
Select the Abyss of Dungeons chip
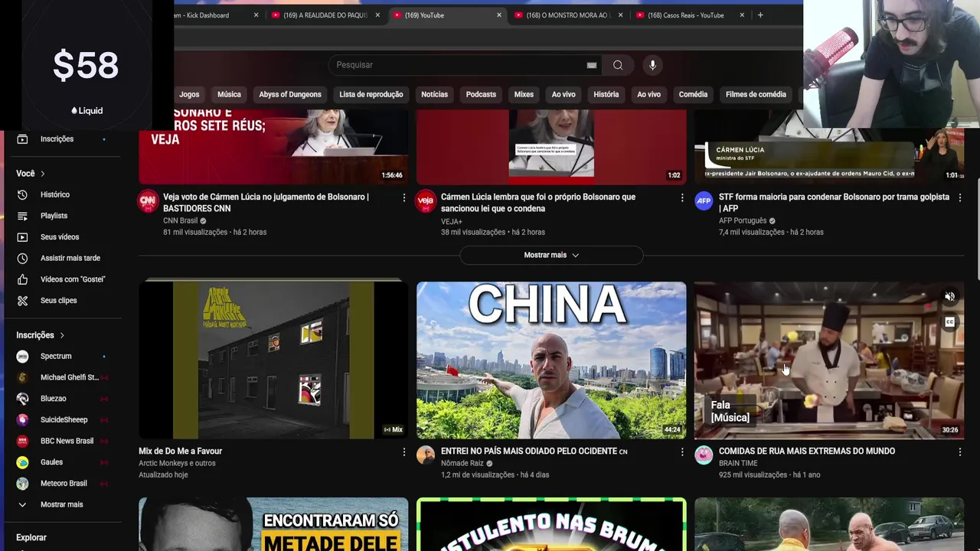(290, 94)
